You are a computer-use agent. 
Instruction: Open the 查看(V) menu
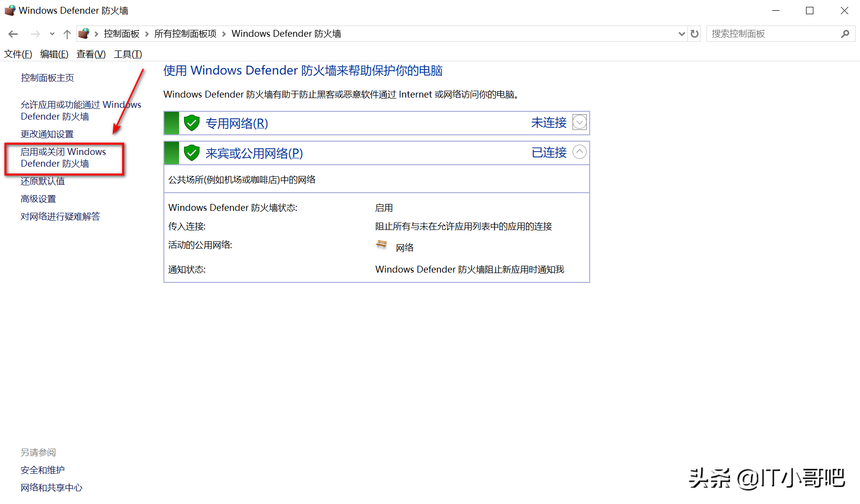90,54
